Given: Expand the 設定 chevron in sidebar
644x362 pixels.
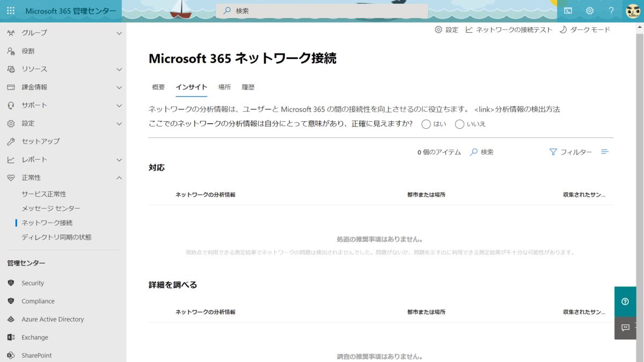Looking at the screenshot, I should (x=119, y=124).
